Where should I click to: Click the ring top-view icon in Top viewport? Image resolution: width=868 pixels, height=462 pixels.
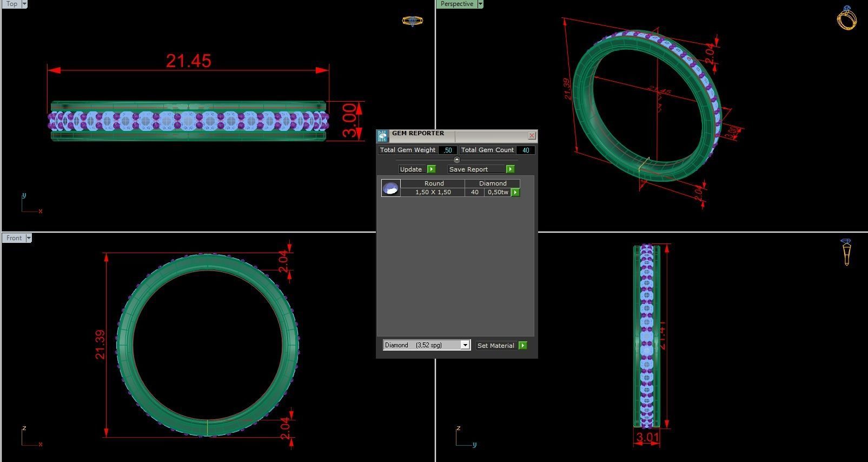(412, 21)
